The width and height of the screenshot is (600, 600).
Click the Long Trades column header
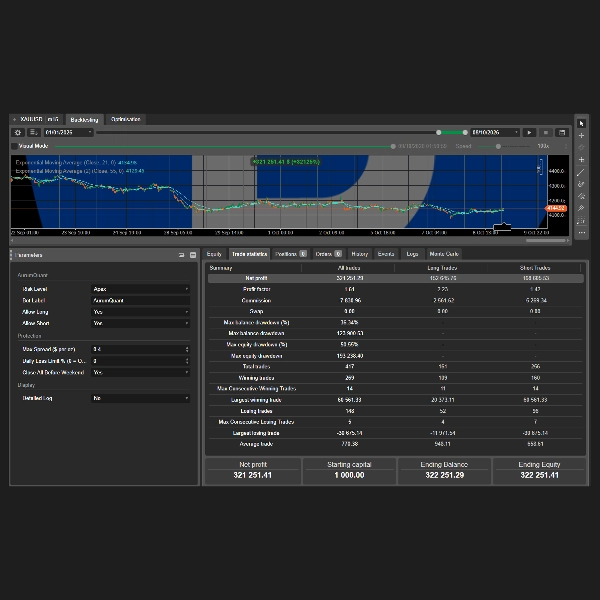(442, 268)
